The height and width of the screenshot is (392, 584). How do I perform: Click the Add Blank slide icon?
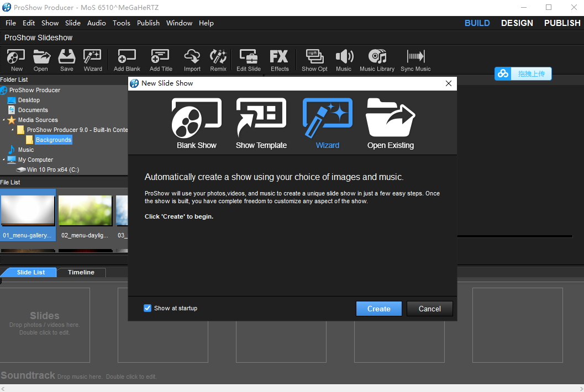pos(127,60)
